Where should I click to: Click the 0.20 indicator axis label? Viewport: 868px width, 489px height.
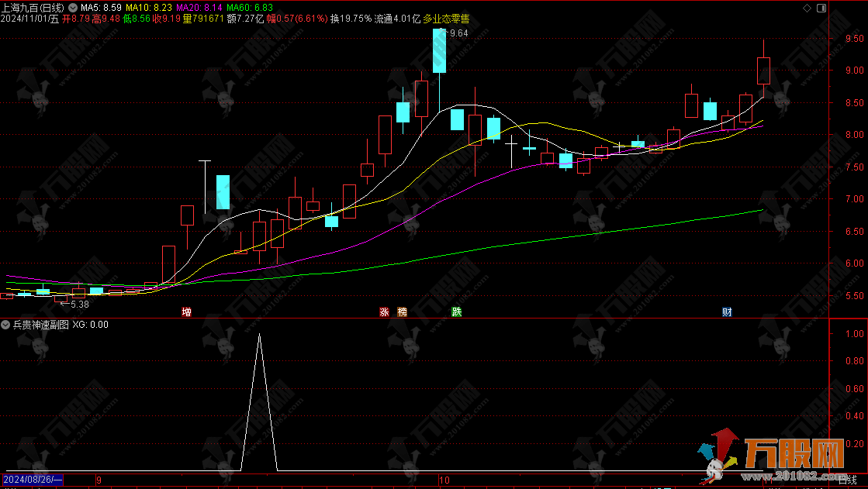coord(855,443)
